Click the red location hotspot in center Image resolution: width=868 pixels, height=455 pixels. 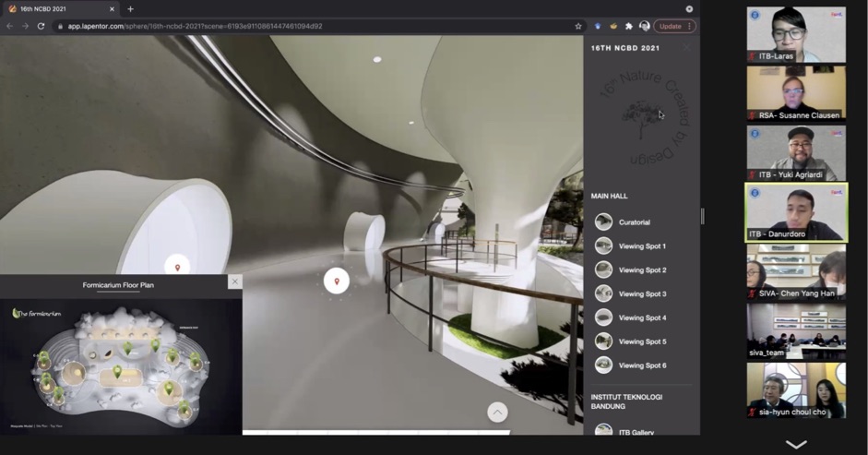coord(337,281)
